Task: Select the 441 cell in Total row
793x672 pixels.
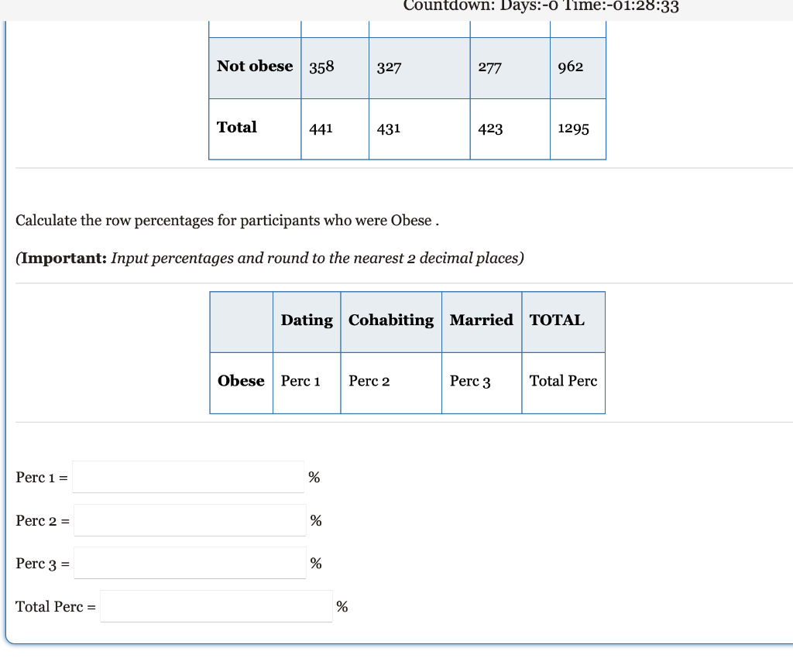Action: point(335,129)
